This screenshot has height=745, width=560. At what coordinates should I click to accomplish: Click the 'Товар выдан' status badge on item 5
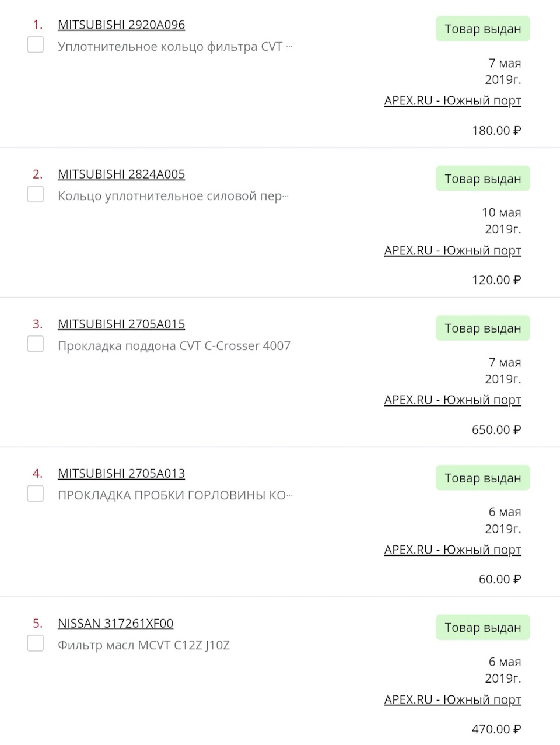tap(482, 628)
